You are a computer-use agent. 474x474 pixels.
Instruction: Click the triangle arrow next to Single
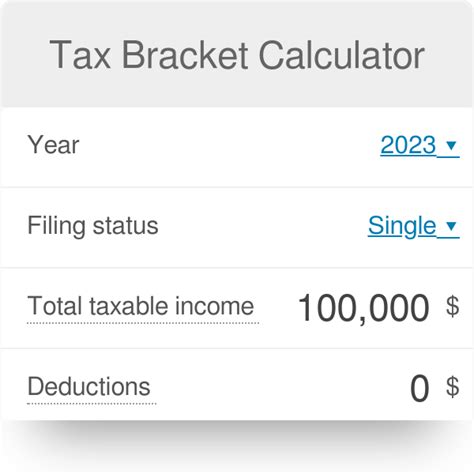click(x=451, y=226)
